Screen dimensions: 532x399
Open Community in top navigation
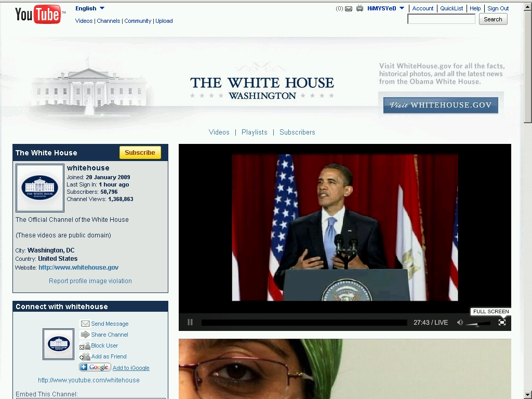tap(138, 21)
